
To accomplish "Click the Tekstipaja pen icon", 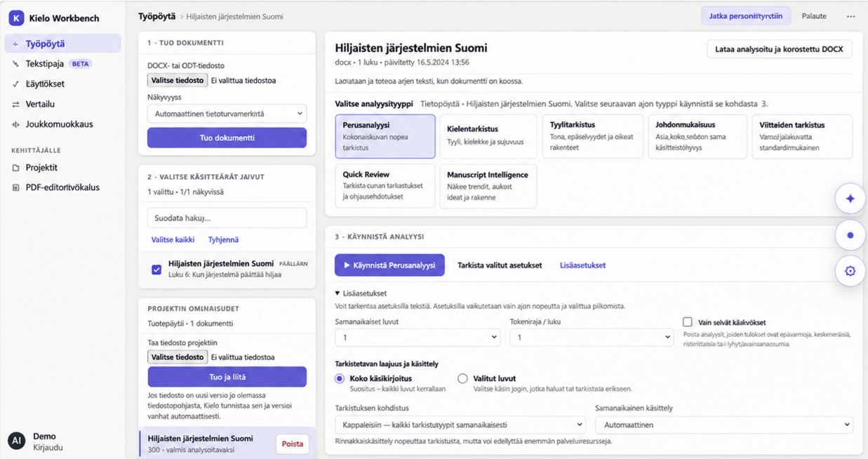I will click(16, 64).
